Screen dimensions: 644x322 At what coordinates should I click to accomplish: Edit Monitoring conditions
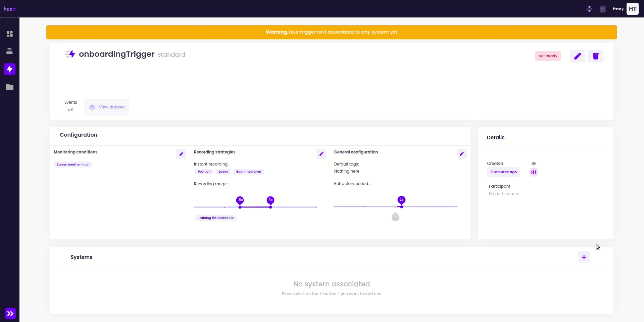click(x=181, y=154)
